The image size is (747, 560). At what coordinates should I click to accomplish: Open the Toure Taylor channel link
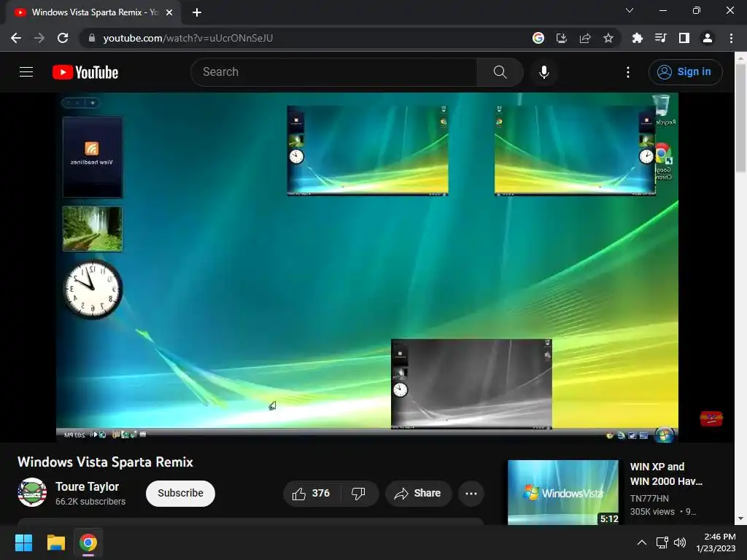pyautogui.click(x=87, y=486)
